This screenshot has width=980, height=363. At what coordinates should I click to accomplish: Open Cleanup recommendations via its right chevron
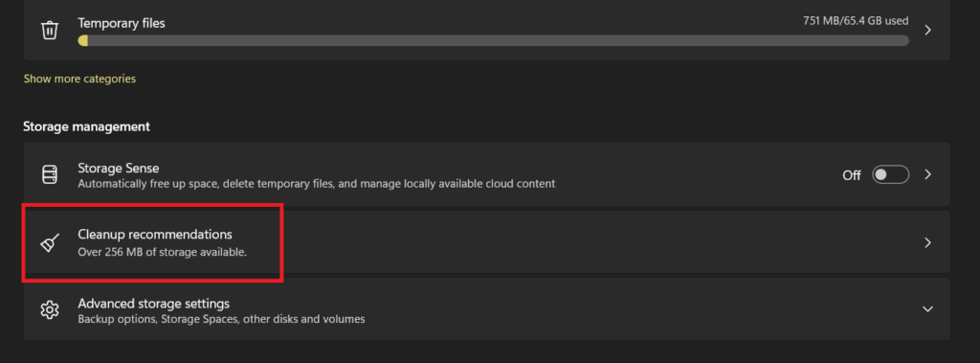point(928,242)
